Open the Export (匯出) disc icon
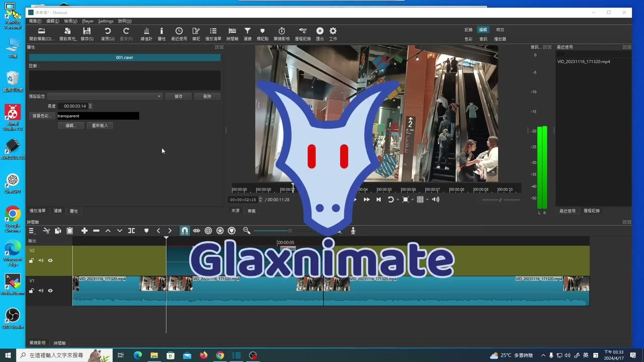The width and height of the screenshot is (644, 362). 320,31
